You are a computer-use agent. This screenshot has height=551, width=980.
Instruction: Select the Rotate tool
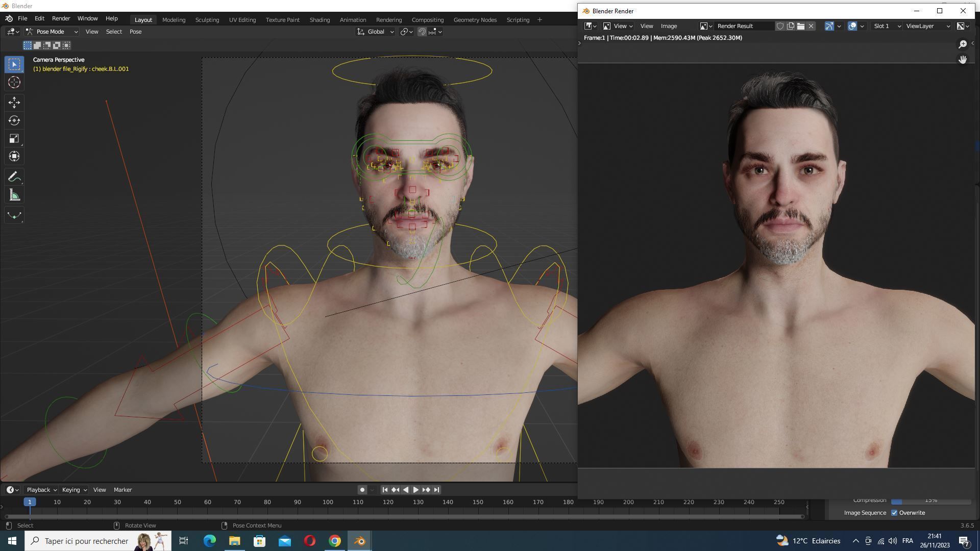(x=14, y=120)
